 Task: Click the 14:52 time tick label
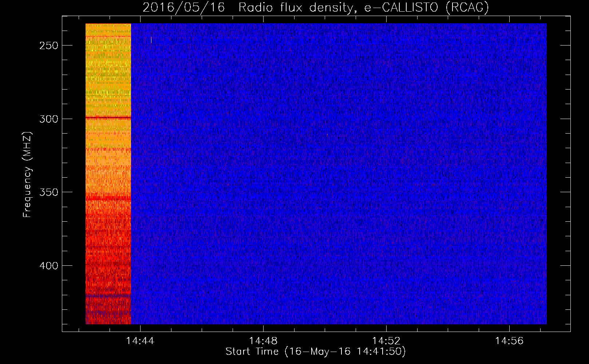click(x=386, y=341)
